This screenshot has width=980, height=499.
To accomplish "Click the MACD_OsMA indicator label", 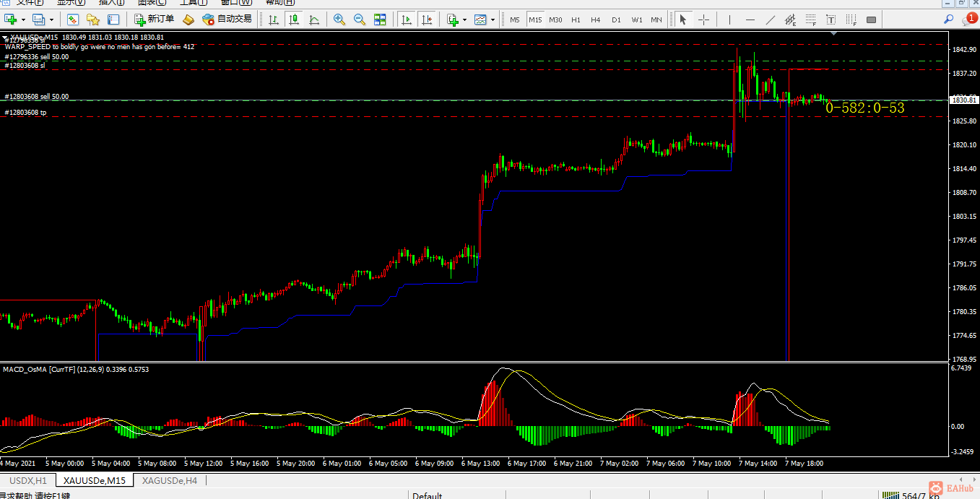I will (x=76, y=369).
